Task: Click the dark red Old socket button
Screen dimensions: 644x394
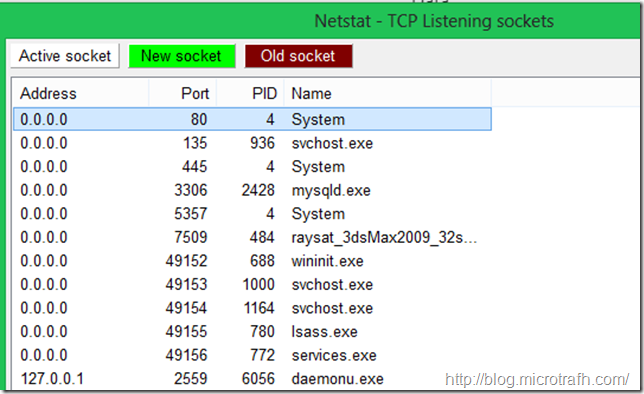Action: point(299,56)
